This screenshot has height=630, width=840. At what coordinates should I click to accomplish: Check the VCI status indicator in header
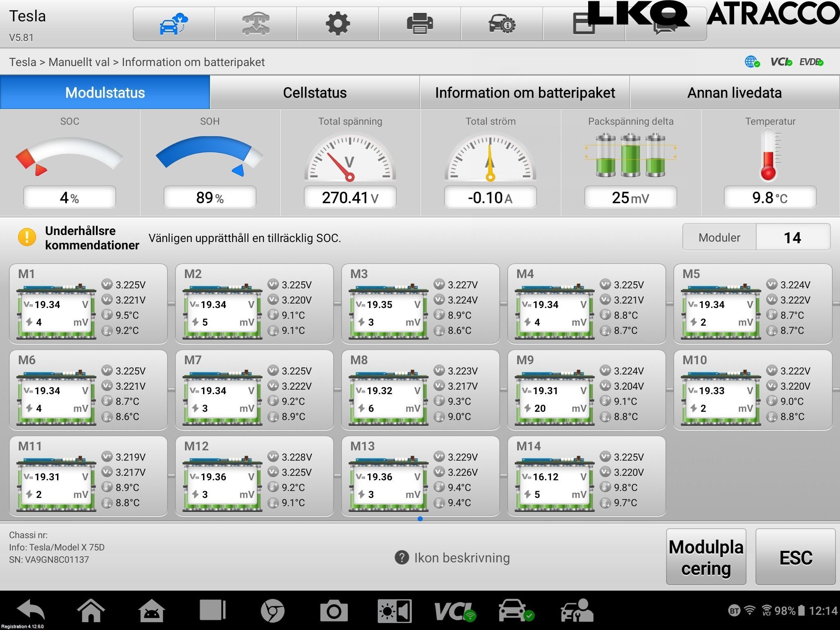(x=781, y=62)
